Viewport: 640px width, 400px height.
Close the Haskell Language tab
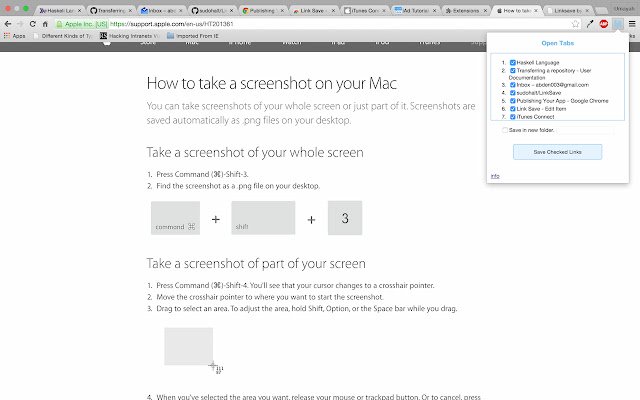pyautogui.click(x=79, y=11)
